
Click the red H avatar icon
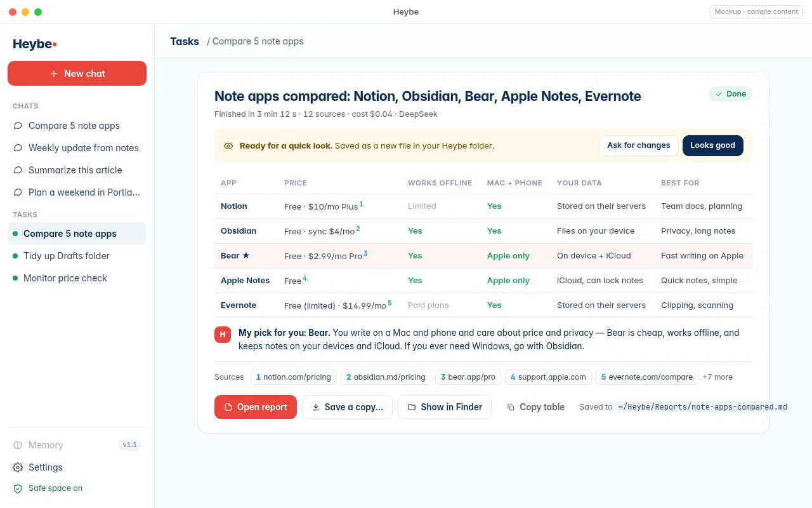223,334
